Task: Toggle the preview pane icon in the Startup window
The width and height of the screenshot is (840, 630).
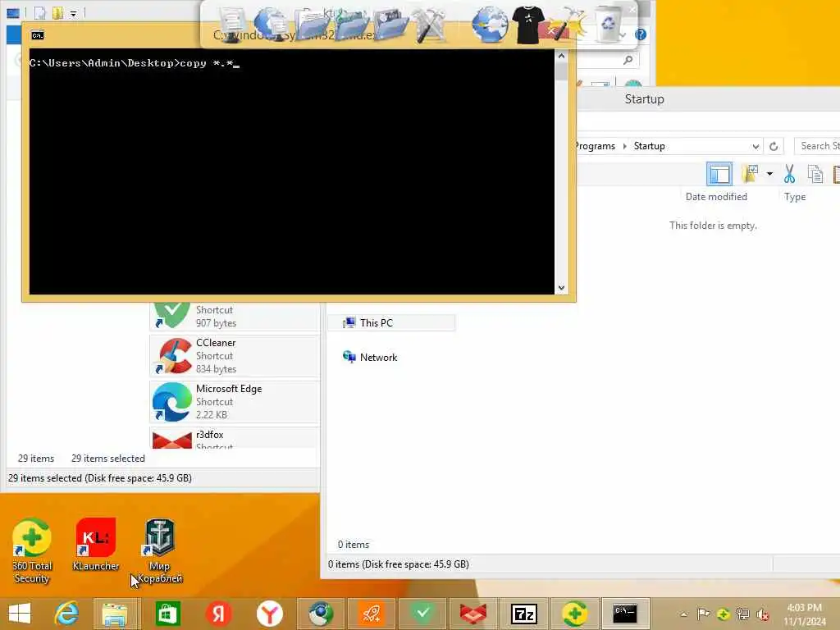Action: click(x=719, y=174)
